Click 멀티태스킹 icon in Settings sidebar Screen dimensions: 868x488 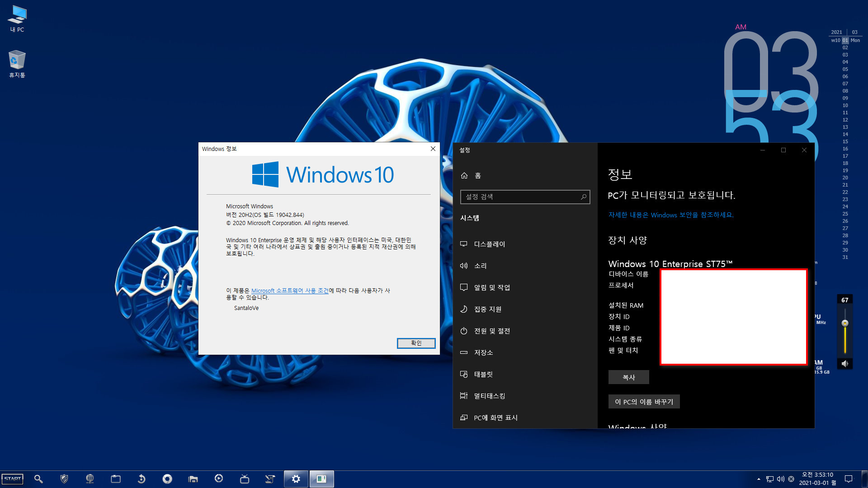click(x=463, y=396)
